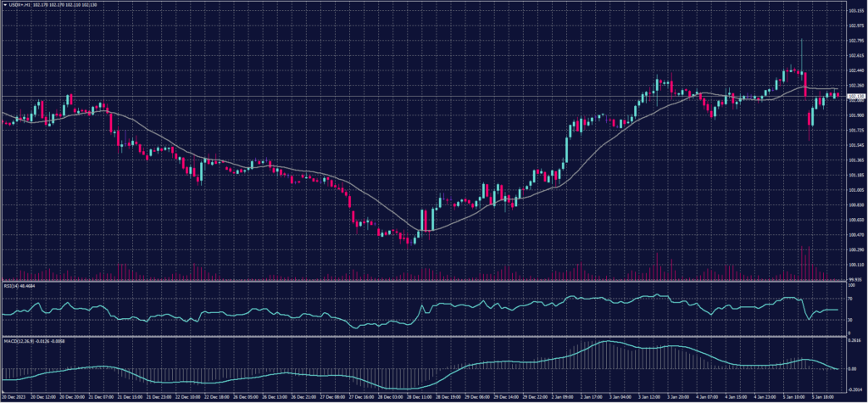Click the divider between price chart and RSI
The image size is (868, 403).
tap(424, 281)
